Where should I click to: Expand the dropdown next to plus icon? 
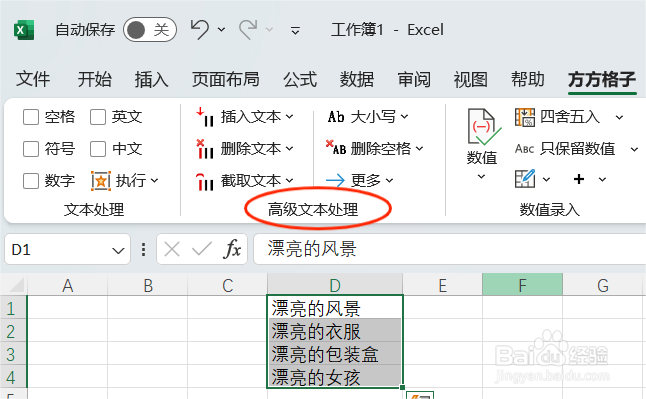pyautogui.click(x=602, y=179)
